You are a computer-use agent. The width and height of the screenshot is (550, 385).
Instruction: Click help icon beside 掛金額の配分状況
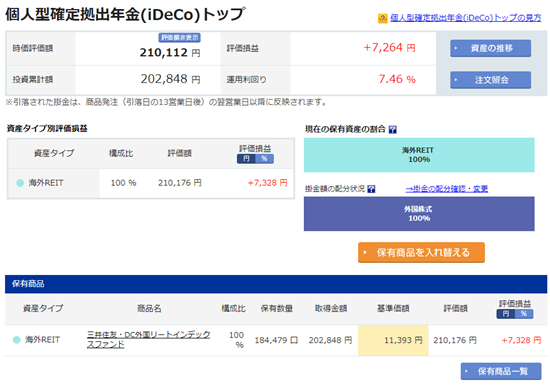[371, 189]
